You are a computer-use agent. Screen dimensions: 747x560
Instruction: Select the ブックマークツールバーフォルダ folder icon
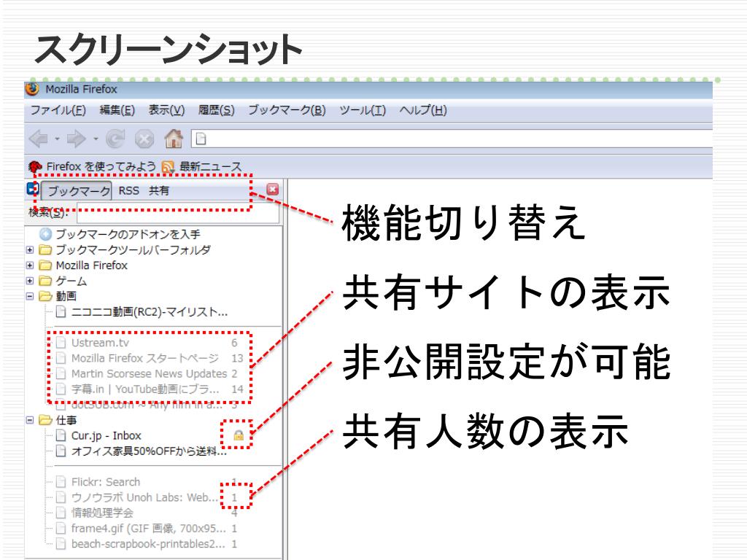click(45, 249)
